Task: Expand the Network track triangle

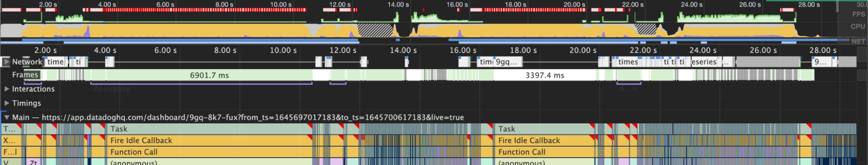Action: [6, 62]
